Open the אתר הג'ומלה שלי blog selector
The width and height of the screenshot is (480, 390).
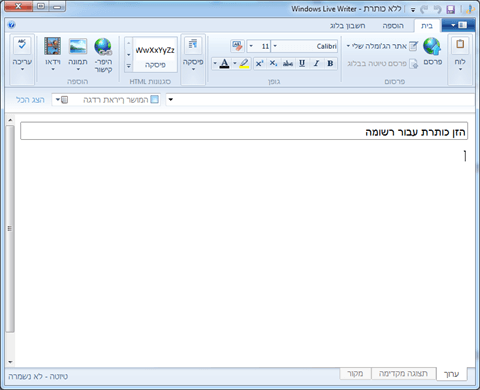[x=382, y=46]
